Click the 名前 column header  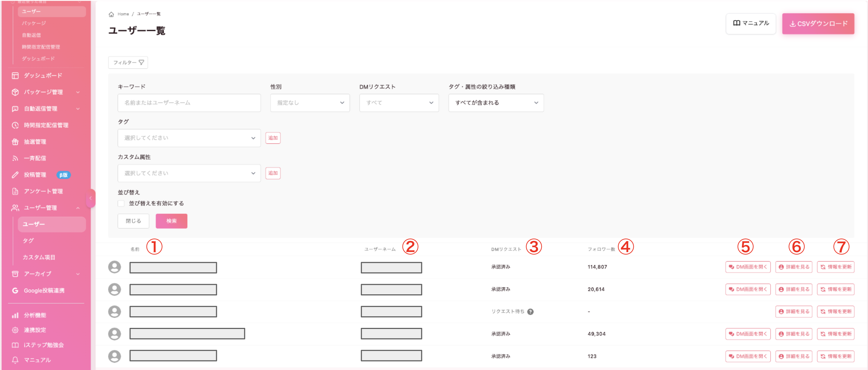(x=135, y=249)
